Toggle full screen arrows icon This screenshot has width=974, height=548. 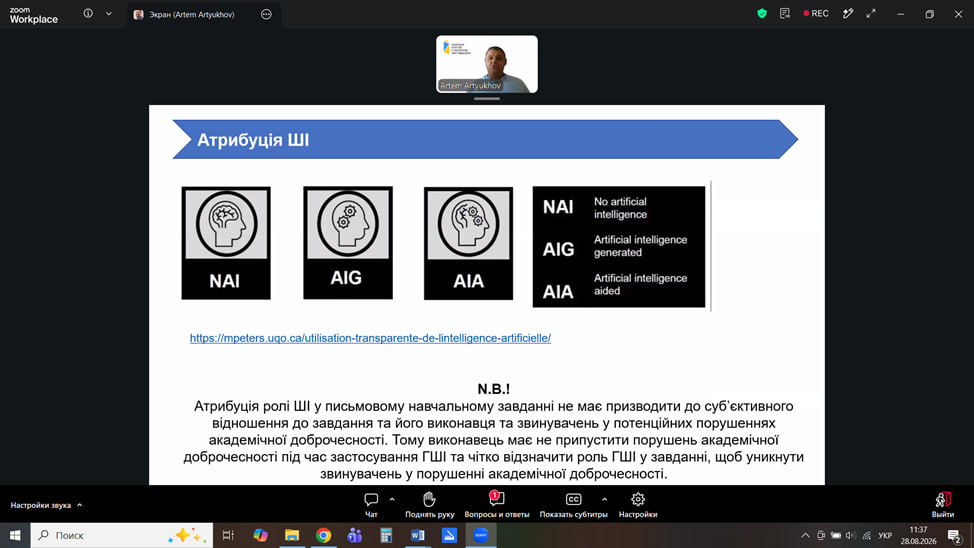click(872, 14)
